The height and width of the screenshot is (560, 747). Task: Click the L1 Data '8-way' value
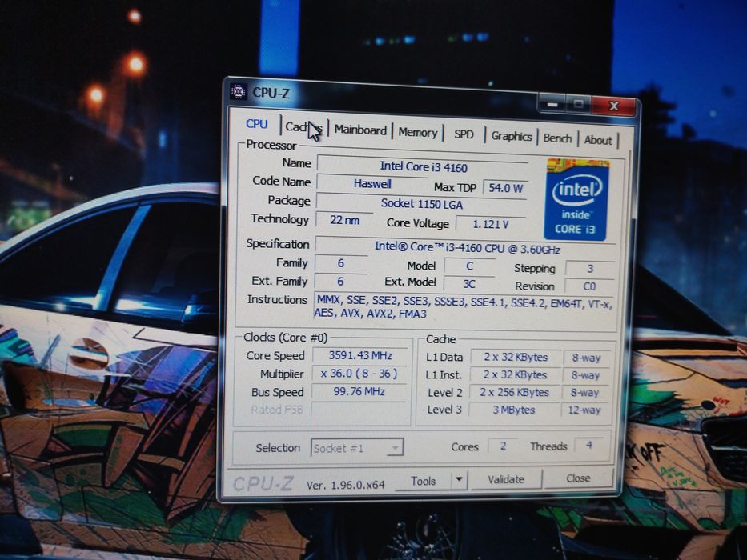pyautogui.click(x=586, y=358)
